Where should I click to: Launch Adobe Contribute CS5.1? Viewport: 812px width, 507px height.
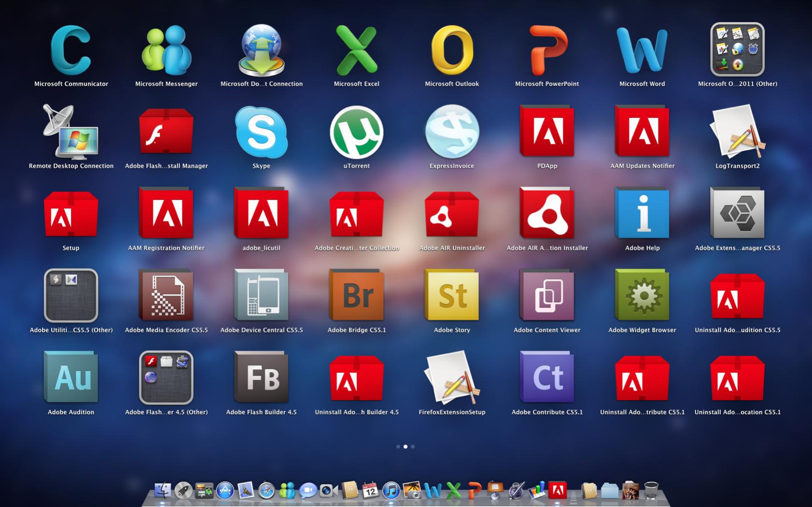[547, 377]
